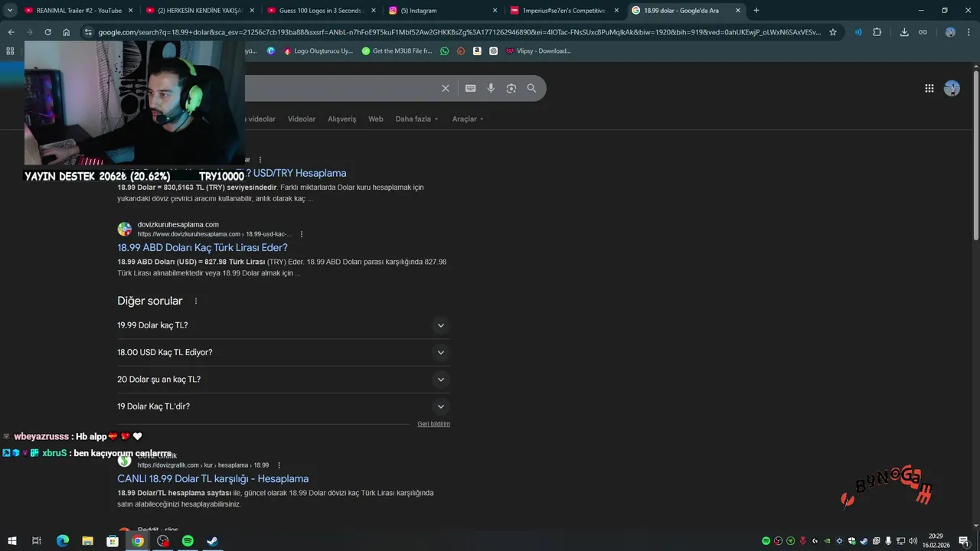This screenshot has width=980, height=551.
Task: Select the Videolar search filter
Action: (x=302, y=119)
